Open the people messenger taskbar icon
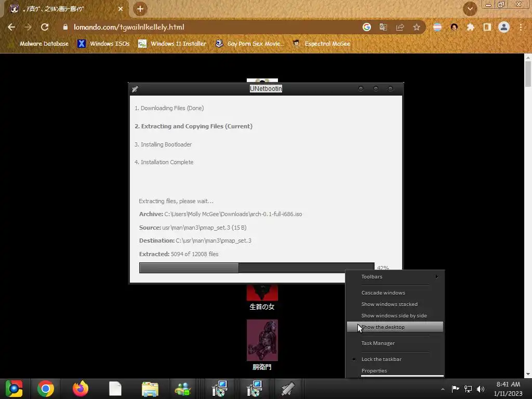This screenshot has width=532, height=399. pos(183,389)
